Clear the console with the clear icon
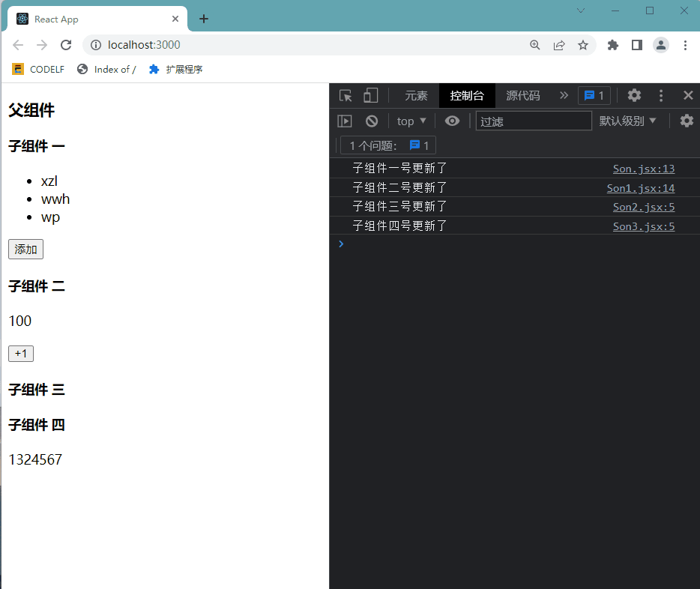700x589 pixels. coord(372,121)
